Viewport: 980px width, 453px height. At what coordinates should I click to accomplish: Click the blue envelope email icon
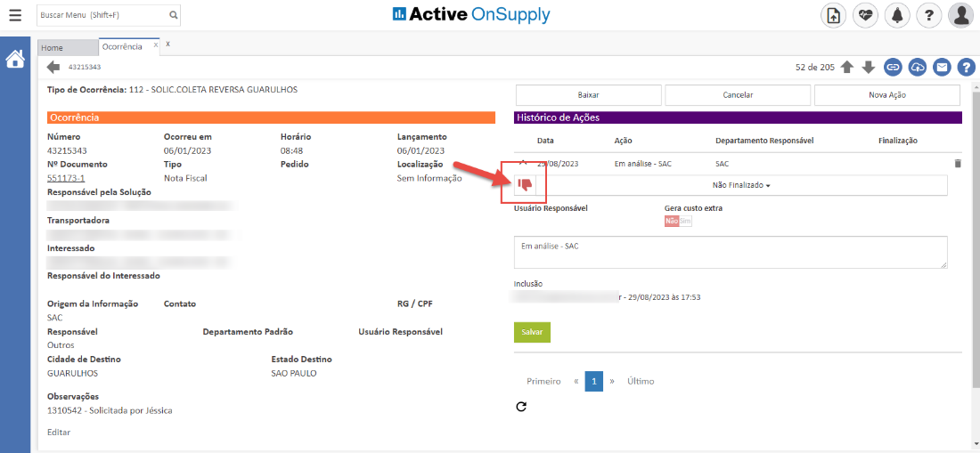pos(942,68)
